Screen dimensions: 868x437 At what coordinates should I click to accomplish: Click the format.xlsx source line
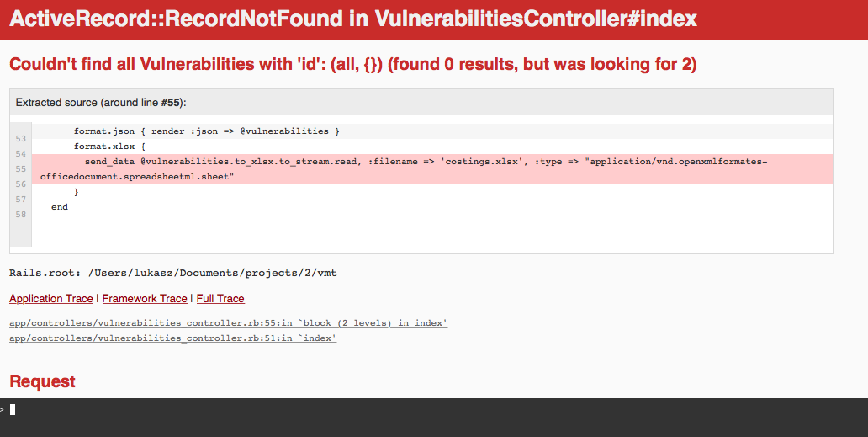(109, 147)
